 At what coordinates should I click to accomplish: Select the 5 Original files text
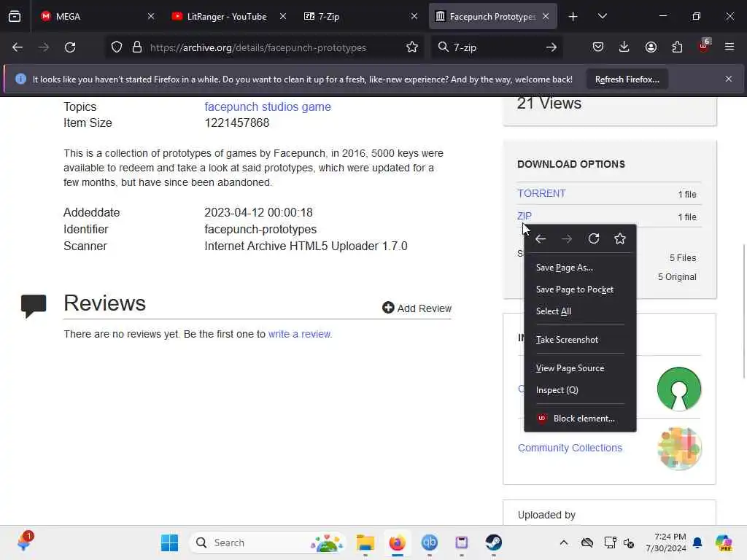[x=677, y=276]
